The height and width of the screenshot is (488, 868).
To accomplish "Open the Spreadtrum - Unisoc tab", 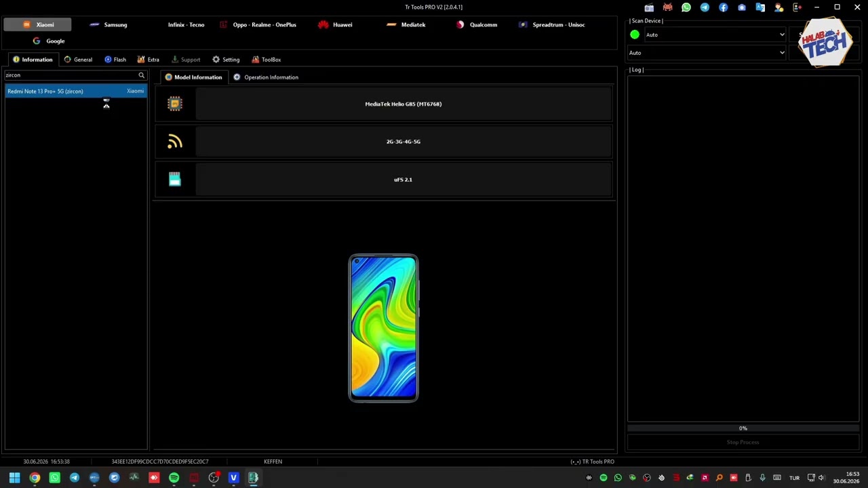I will click(551, 24).
